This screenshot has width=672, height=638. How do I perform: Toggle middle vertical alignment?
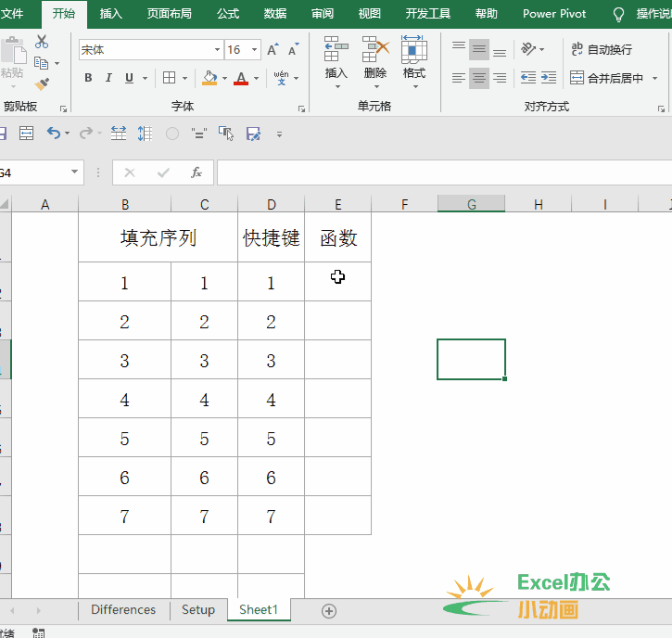coord(479,50)
